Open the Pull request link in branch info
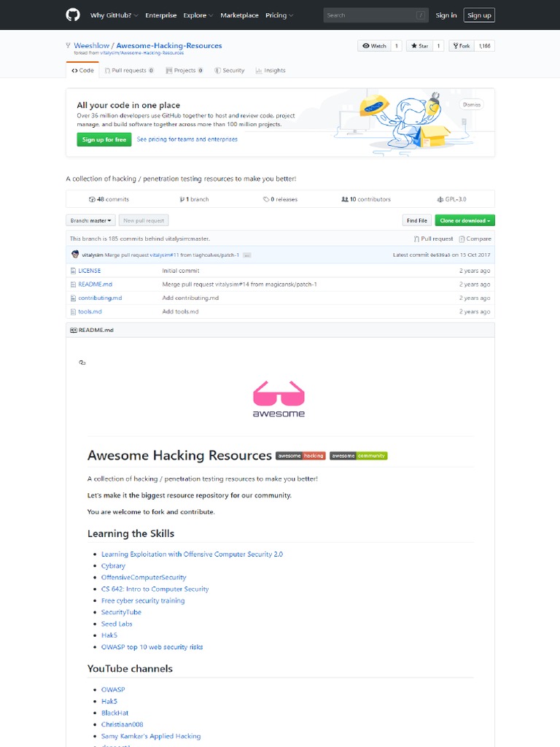The image size is (560, 747). tap(433, 239)
